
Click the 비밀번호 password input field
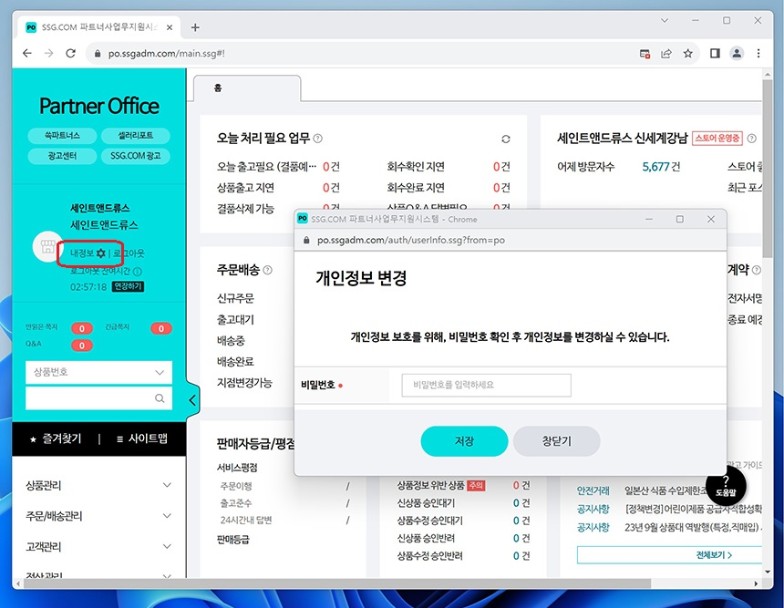[486, 385]
